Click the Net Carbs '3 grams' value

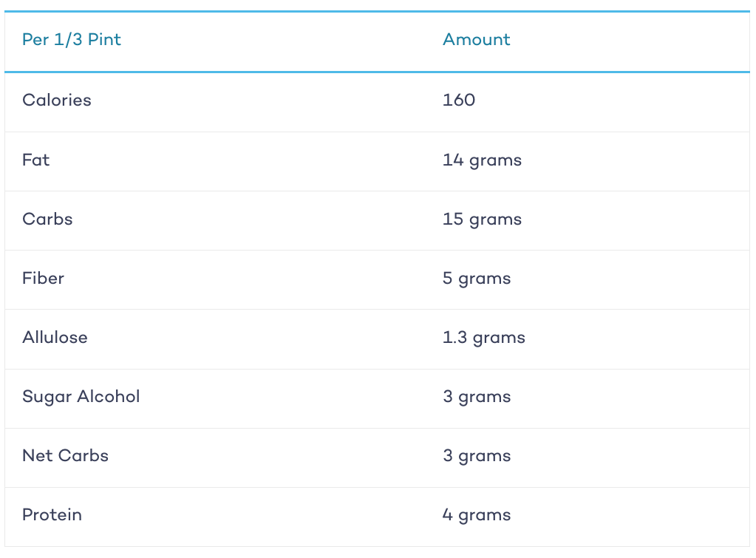[x=477, y=456]
